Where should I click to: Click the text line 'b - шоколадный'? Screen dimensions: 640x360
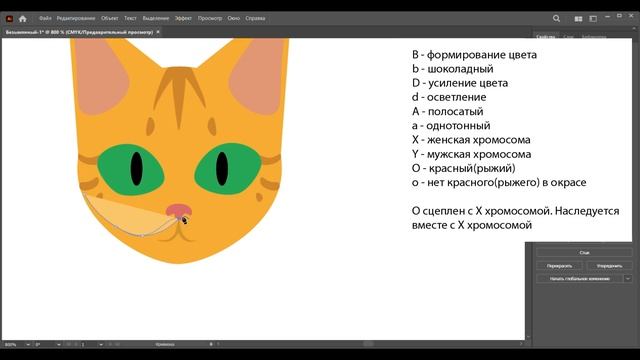(x=453, y=69)
